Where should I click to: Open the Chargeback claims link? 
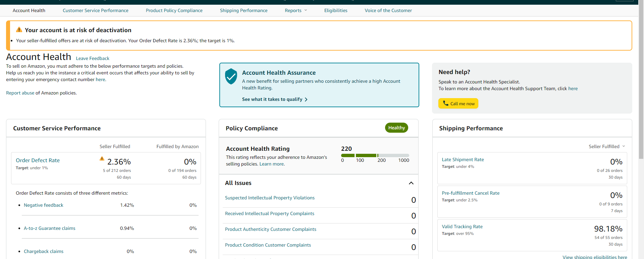click(44, 251)
